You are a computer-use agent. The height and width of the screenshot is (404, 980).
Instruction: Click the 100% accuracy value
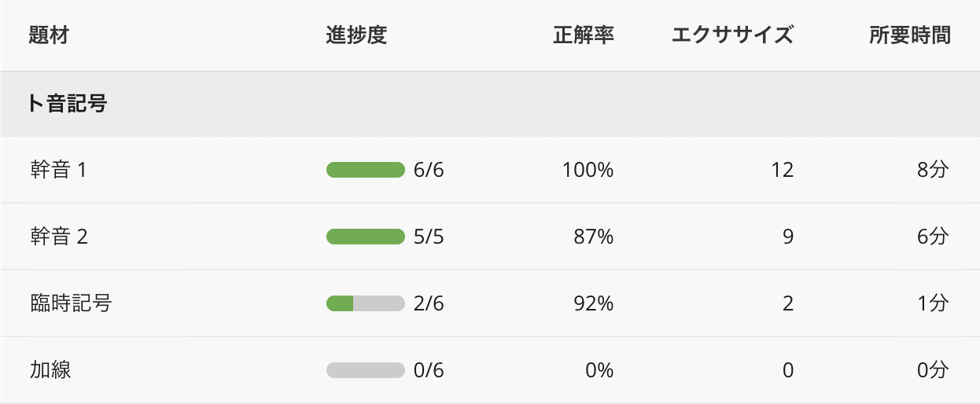tap(588, 170)
